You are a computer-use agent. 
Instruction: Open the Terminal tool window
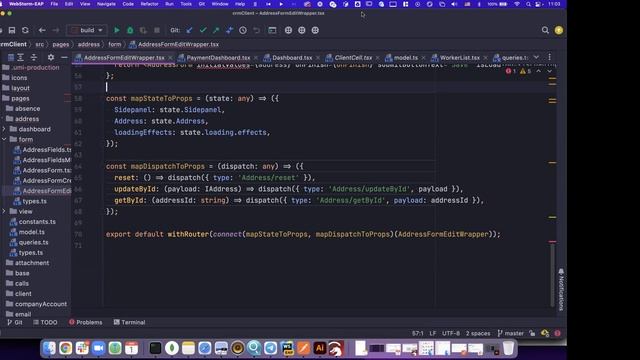tap(129, 322)
